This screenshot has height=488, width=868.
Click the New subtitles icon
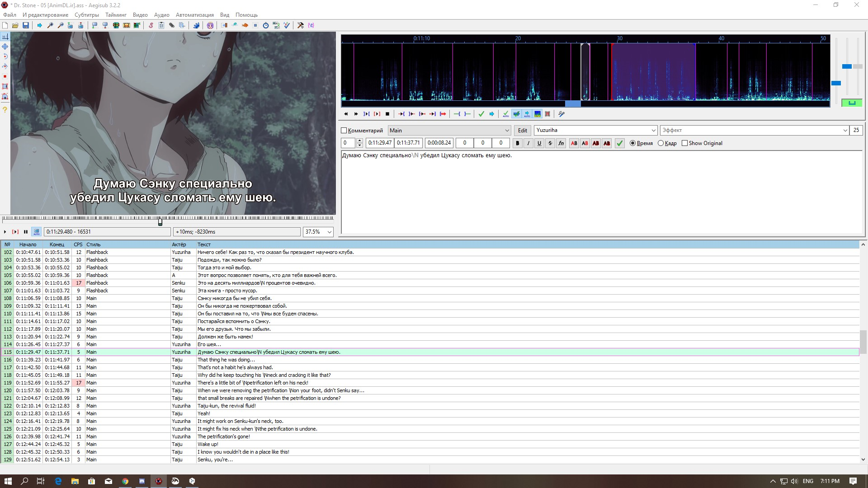tap(5, 25)
